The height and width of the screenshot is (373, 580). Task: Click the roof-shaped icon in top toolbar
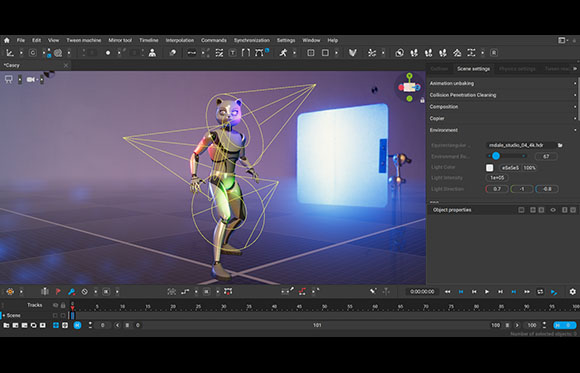[x=457, y=53]
